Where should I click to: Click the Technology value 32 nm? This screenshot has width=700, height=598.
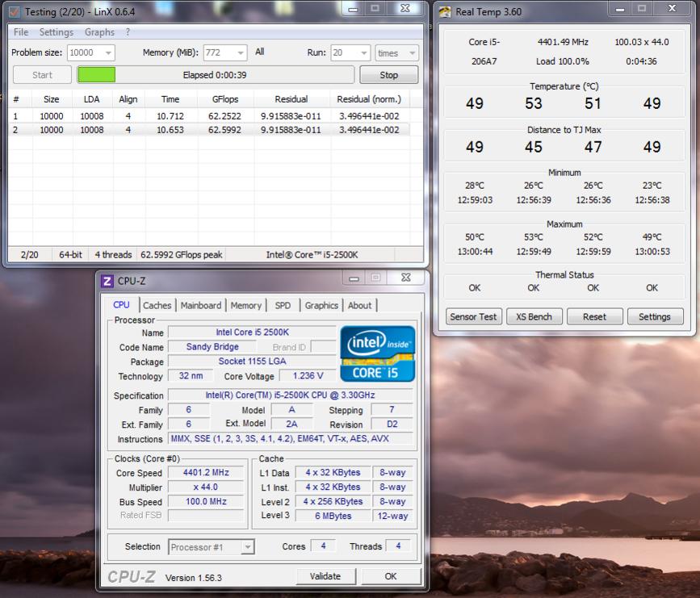click(191, 376)
